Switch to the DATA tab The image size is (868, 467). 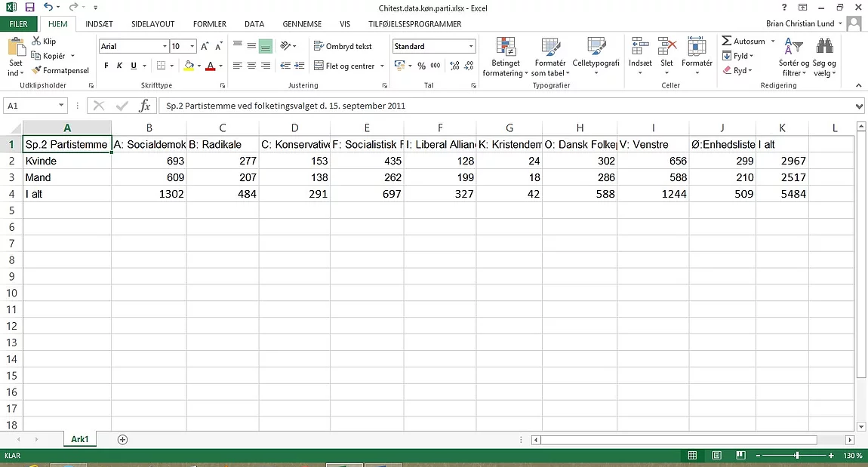click(254, 24)
